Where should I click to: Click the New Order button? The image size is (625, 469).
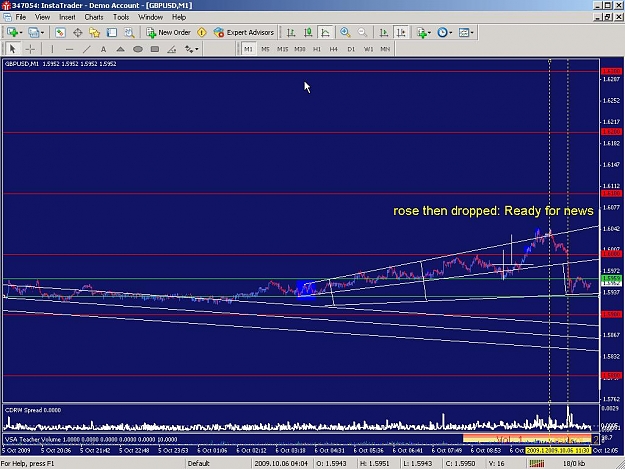(168, 32)
